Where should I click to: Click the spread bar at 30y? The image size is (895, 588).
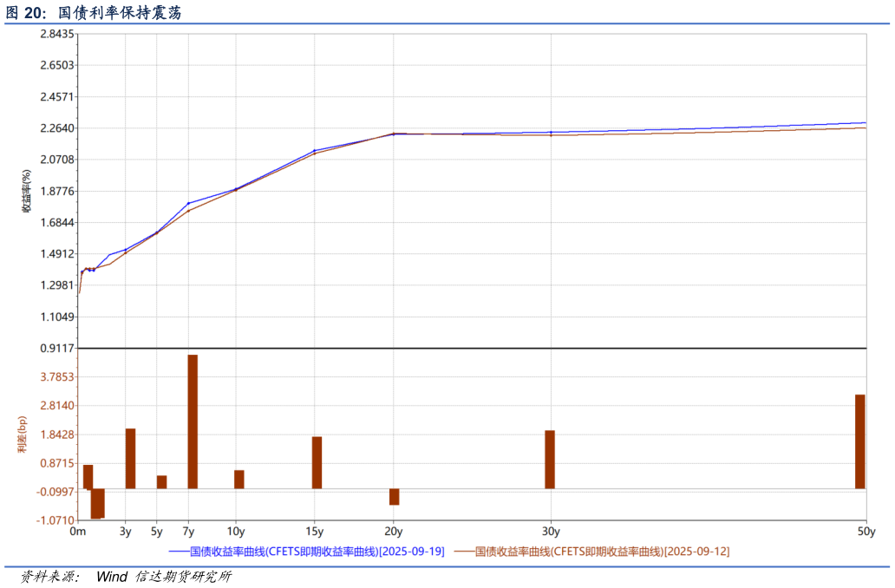click(550, 460)
